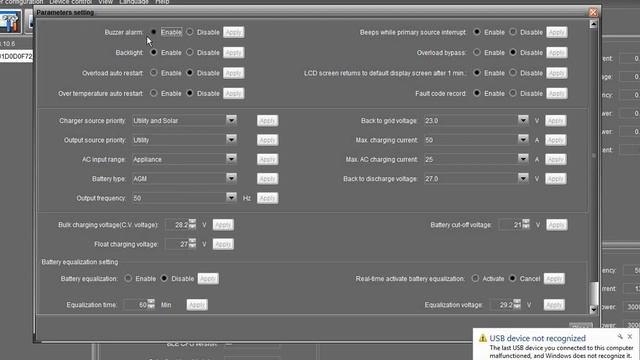Apply Charger source priority setting
The width and height of the screenshot is (640, 360).
tap(267, 120)
